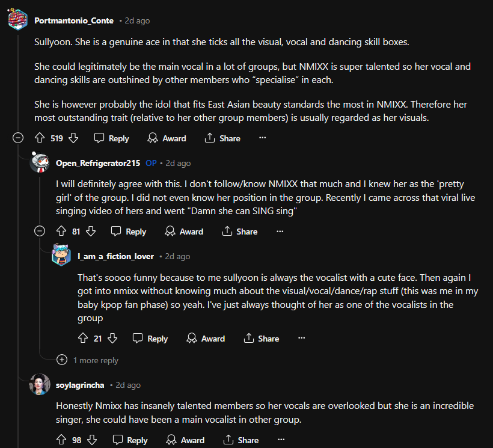Upvote Portmantonio_Conte's comment
Image resolution: width=493 pixels, height=448 pixels.
click(x=40, y=138)
